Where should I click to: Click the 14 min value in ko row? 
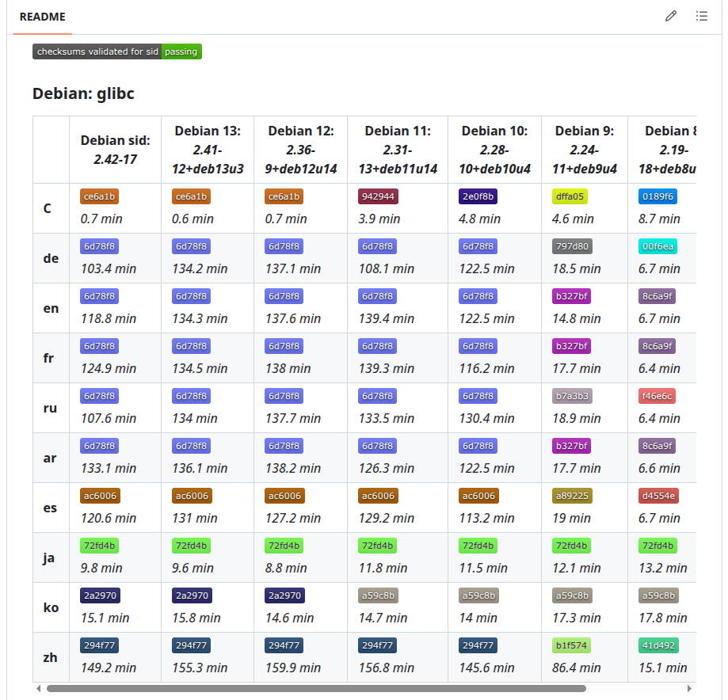478,618
